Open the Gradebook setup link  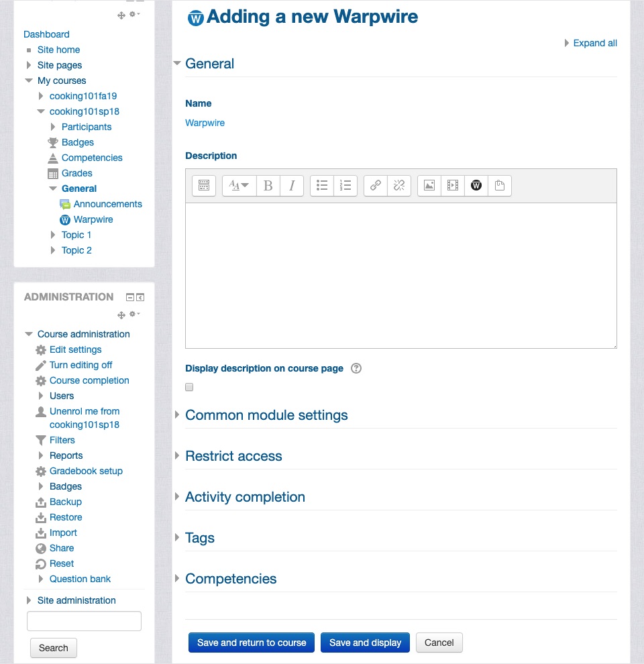click(x=86, y=472)
